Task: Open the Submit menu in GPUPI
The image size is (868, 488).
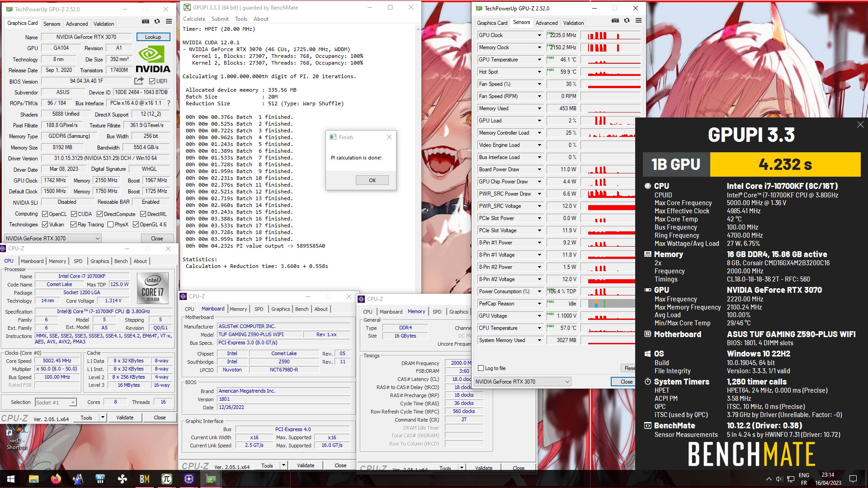Action: pyautogui.click(x=220, y=19)
